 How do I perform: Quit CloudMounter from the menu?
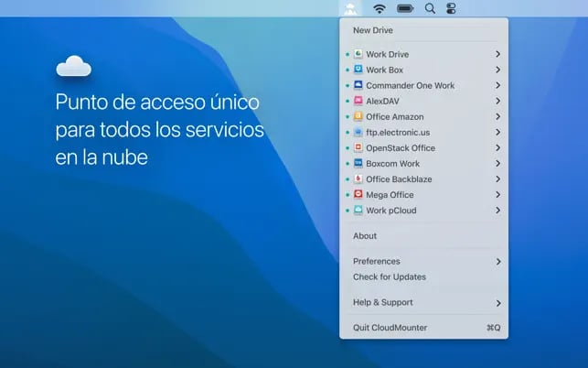(390, 328)
